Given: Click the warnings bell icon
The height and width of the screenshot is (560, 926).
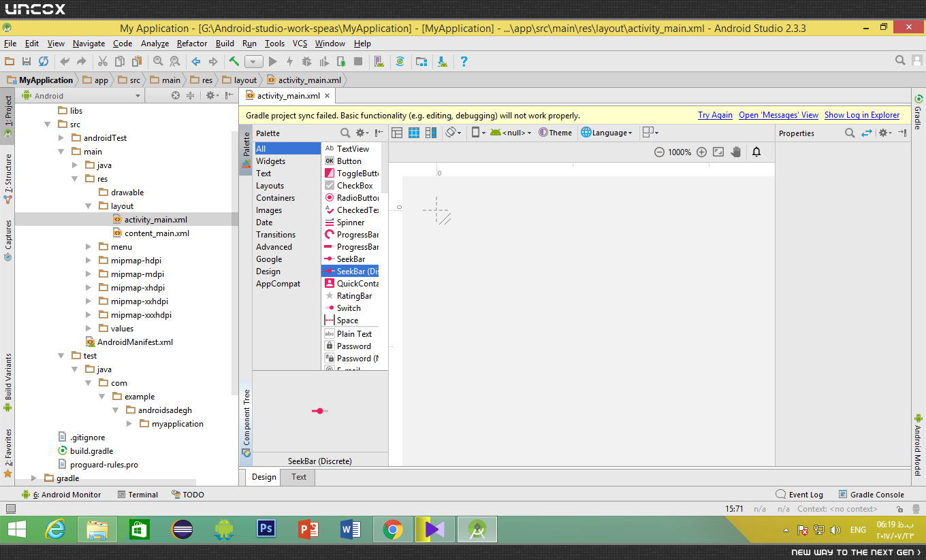Looking at the screenshot, I should pyautogui.click(x=756, y=152).
